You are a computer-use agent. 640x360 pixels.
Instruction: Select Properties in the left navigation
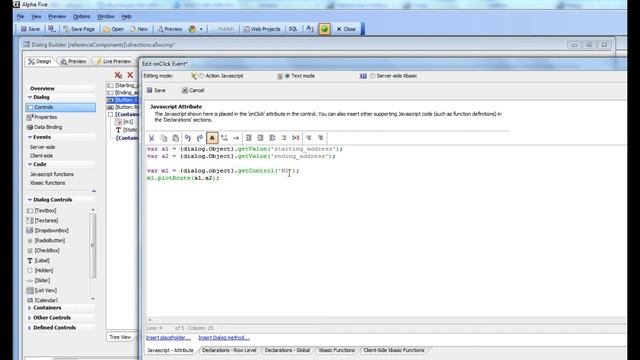tap(45, 117)
